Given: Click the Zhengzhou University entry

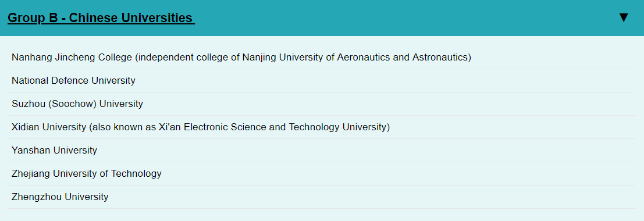Looking at the screenshot, I should [x=321, y=197].
